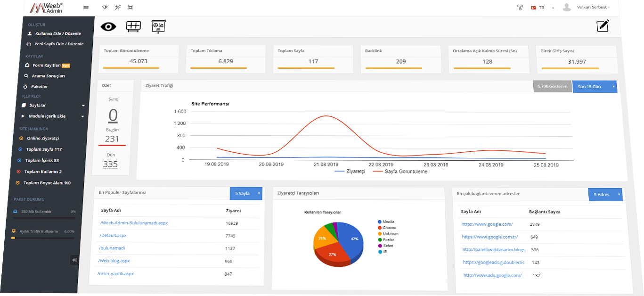
Task: Open the presentation chart report icon
Action: (x=158, y=27)
